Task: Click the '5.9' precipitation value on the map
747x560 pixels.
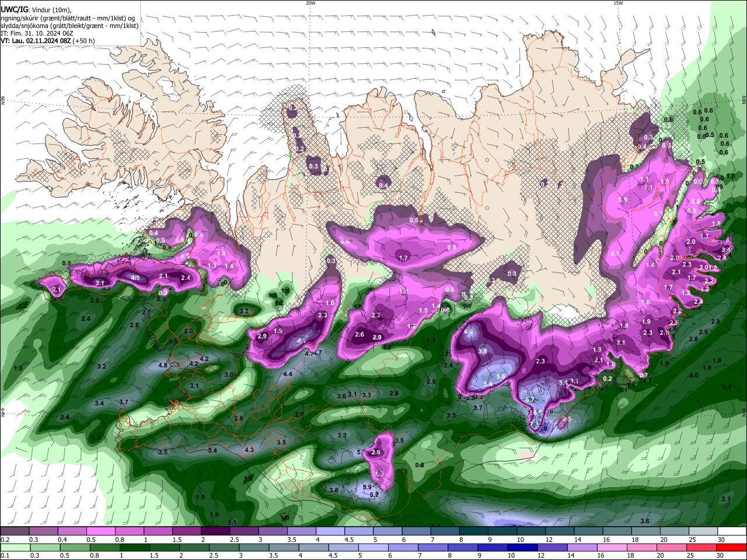Action: tap(367, 487)
